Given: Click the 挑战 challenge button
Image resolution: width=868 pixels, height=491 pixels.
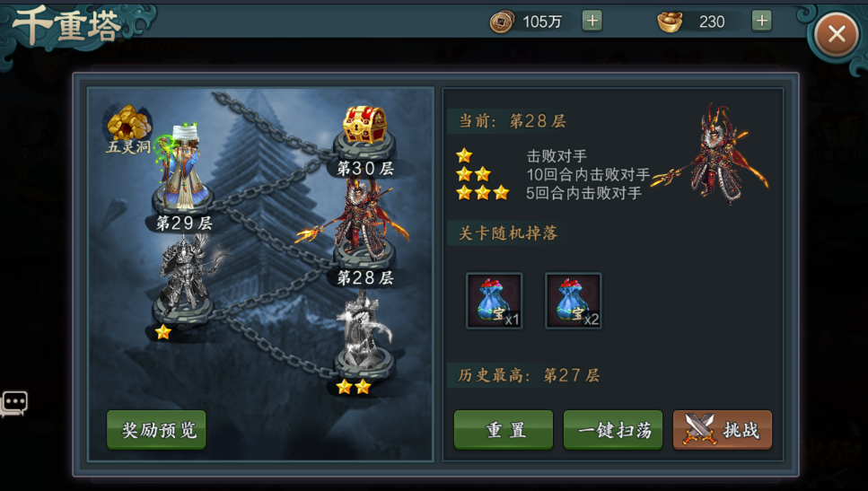Looking at the screenshot, I should tap(723, 430).
